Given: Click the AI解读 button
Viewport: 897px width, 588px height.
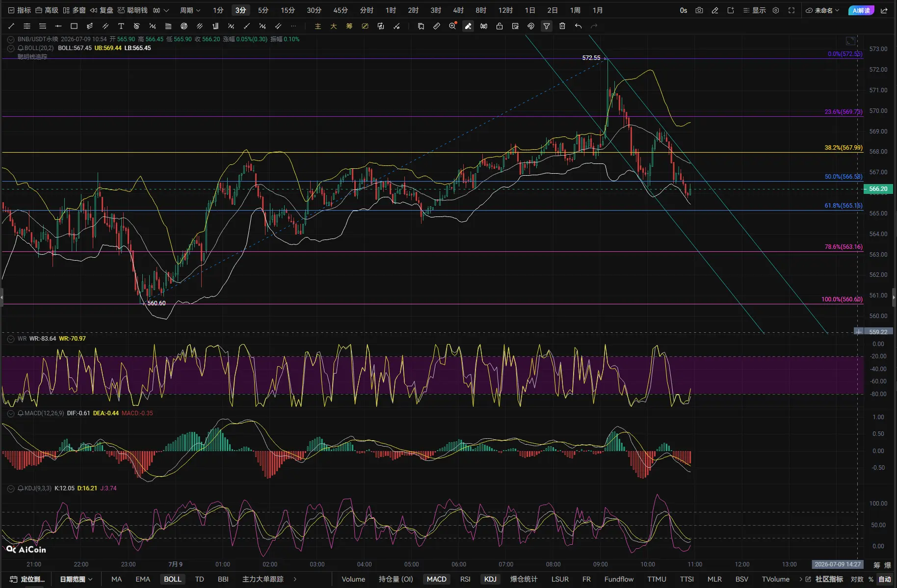Looking at the screenshot, I should pyautogui.click(x=861, y=10).
